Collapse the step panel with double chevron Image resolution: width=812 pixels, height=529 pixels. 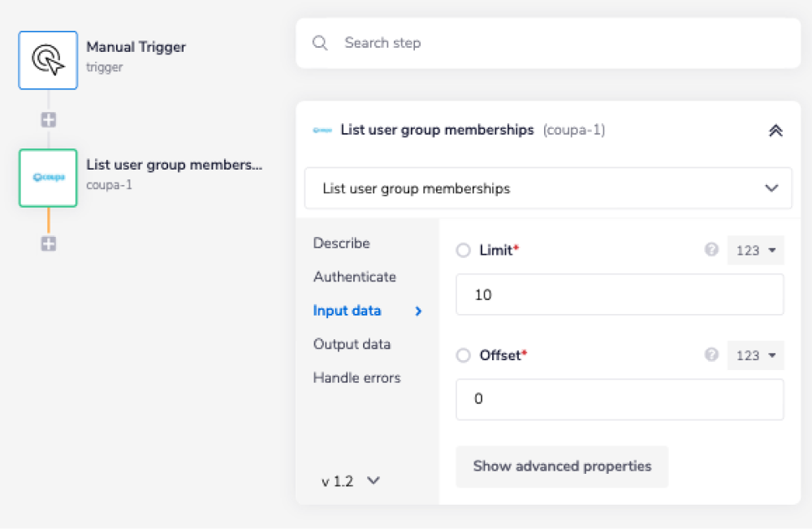click(x=775, y=131)
